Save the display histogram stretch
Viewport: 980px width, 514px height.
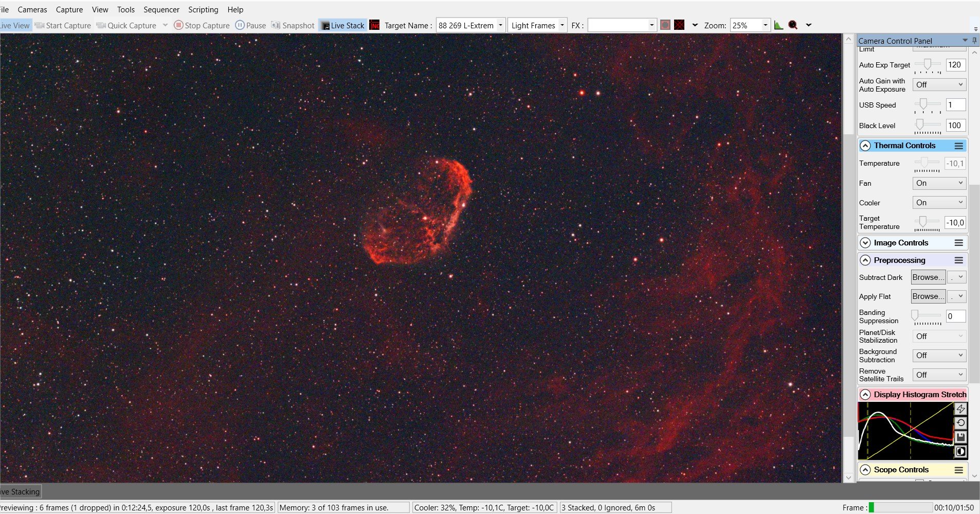[x=960, y=437]
